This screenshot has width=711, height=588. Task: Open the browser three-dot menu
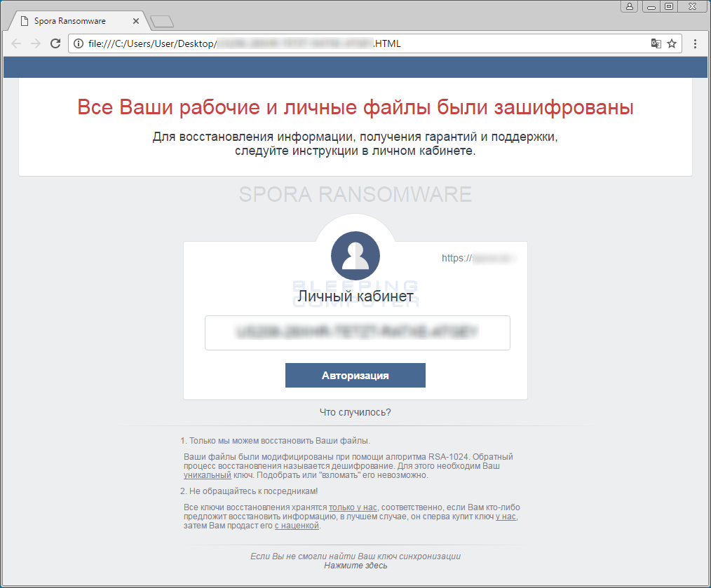[x=695, y=43]
